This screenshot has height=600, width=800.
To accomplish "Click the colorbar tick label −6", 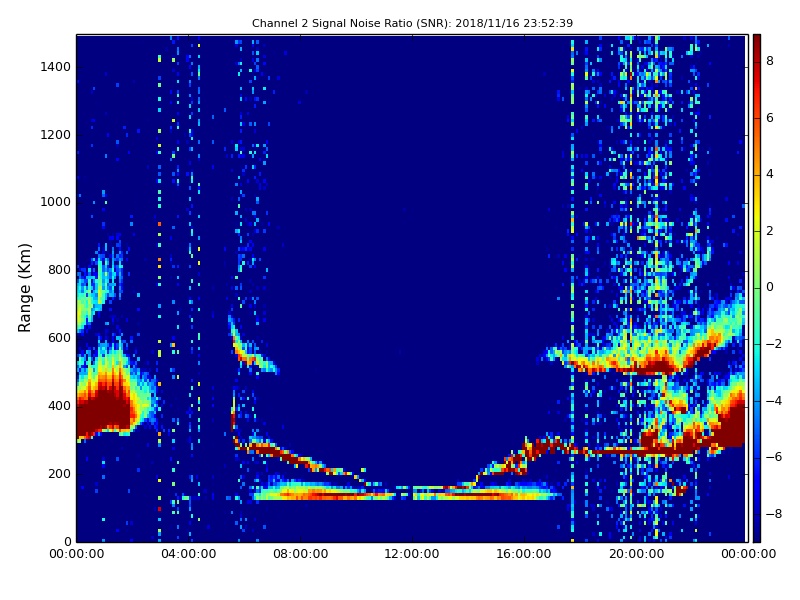I will 774,457.
